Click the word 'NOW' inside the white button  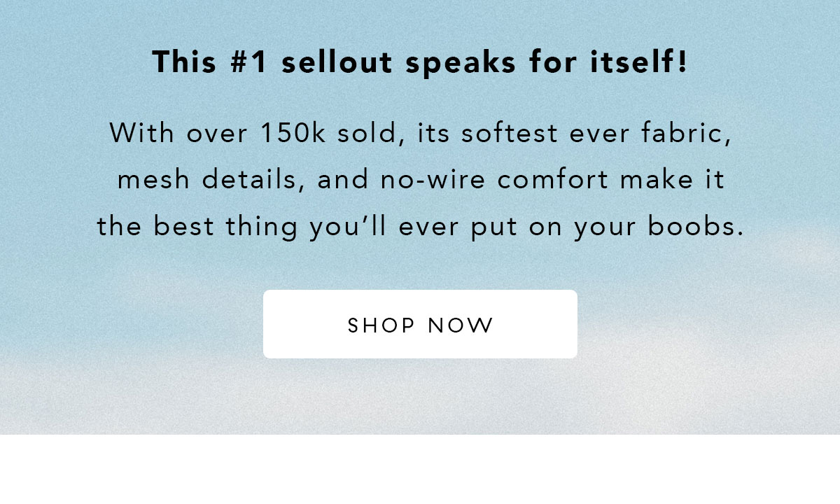tap(461, 325)
